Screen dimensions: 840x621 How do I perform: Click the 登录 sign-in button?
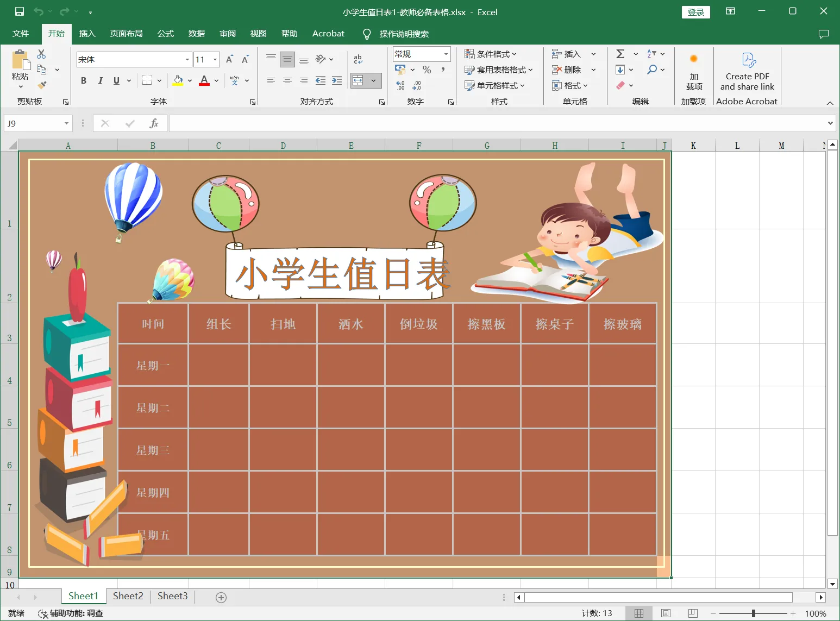[x=696, y=12]
